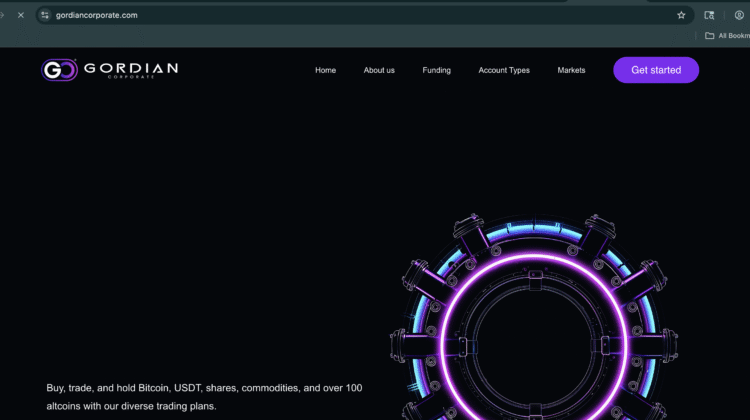Go to the Home nav item
Image resolution: width=750 pixels, height=420 pixels.
point(325,70)
